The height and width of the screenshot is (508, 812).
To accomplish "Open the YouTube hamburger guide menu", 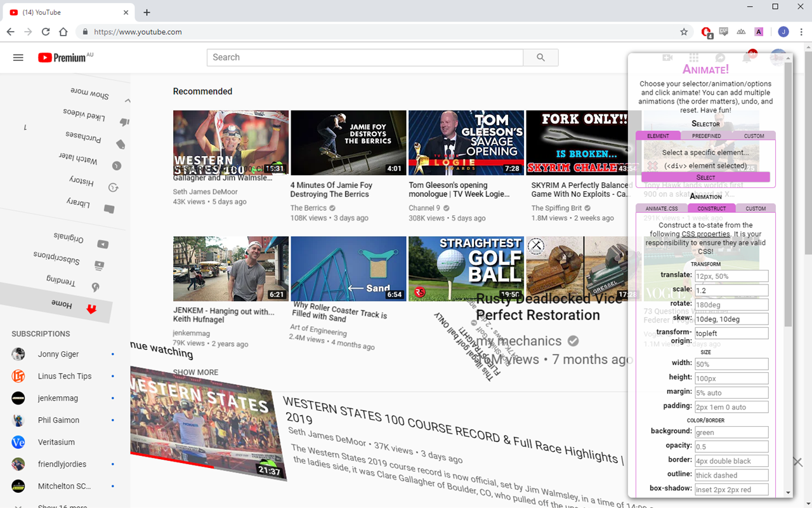I will (x=18, y=58).
